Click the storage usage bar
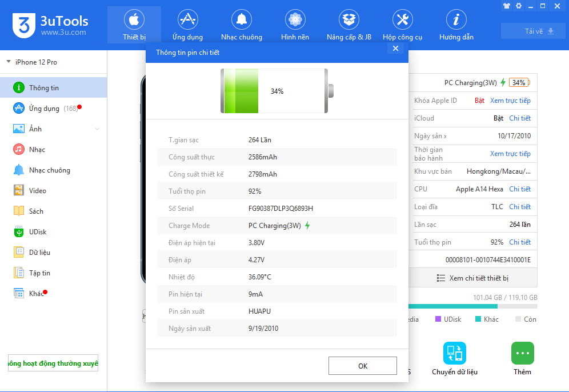Viewport: 569px width, 392px height. [x=473, y=306]
